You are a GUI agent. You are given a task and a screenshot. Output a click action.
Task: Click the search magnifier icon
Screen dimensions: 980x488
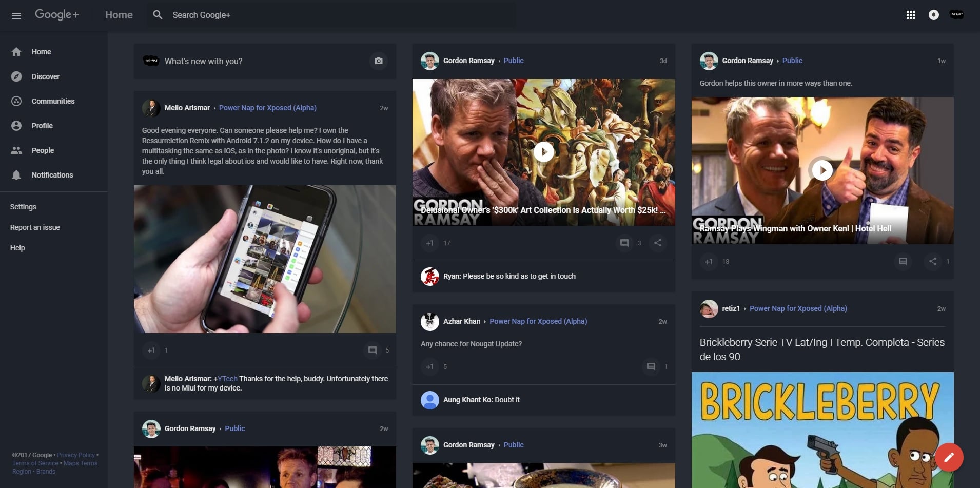pyautogui.click(x=158, y=15)
